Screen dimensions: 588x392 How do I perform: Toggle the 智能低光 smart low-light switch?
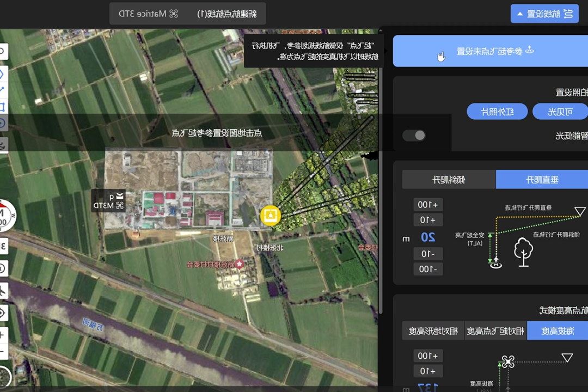coord(414,135)
